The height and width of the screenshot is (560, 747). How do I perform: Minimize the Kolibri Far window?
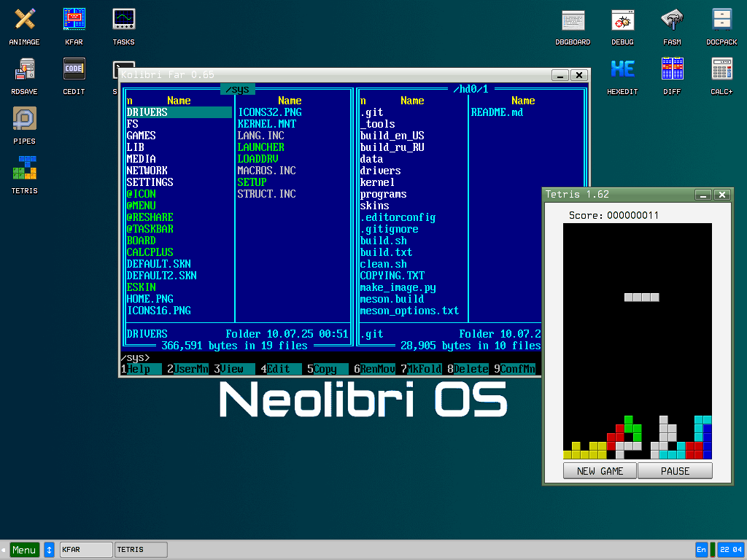click(x=560, y=75)
